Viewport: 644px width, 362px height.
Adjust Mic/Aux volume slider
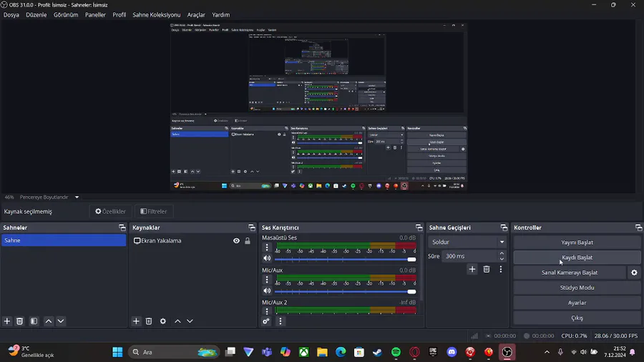(346, 291)
